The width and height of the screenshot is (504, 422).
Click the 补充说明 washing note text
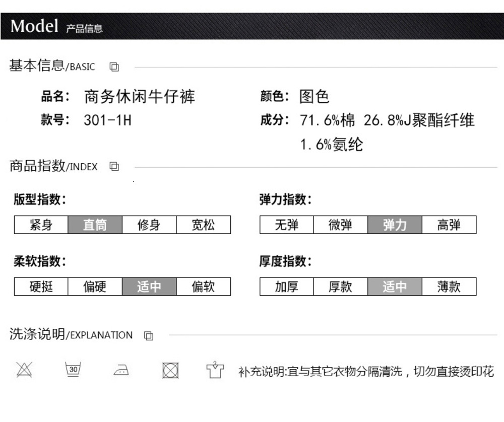pyautogui.click(x=366, y=371)
